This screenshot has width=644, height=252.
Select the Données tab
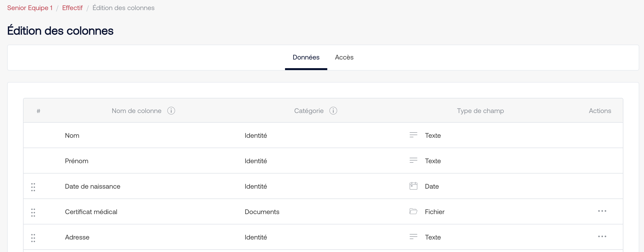coord(306,57)
